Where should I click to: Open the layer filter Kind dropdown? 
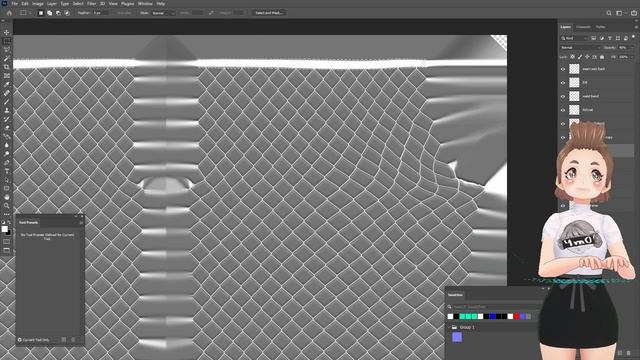pos(574,38)
